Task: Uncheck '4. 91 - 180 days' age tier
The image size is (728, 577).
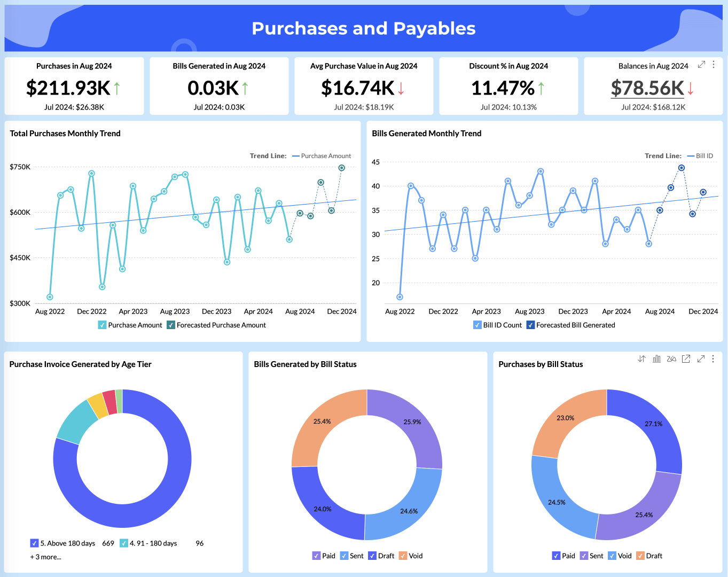Action: [x=124, y=543]
